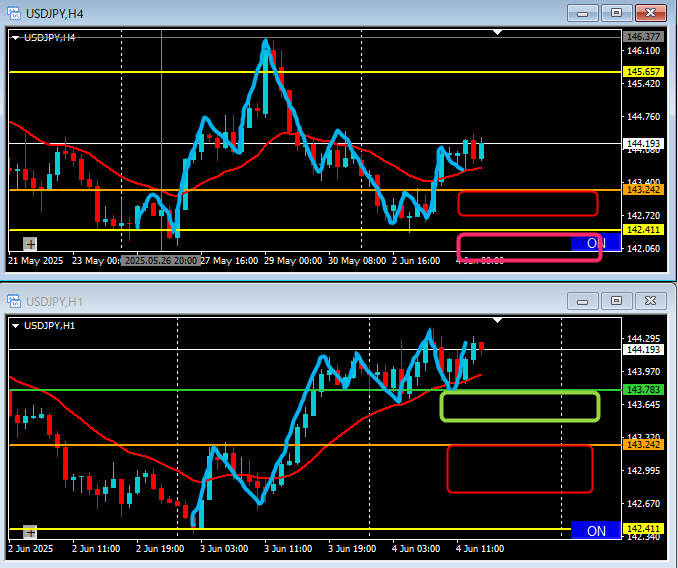678x568 pixels.
Task: Click the highlighted 2025.05.26 20:00 date label
Action: tap(160, 260)
